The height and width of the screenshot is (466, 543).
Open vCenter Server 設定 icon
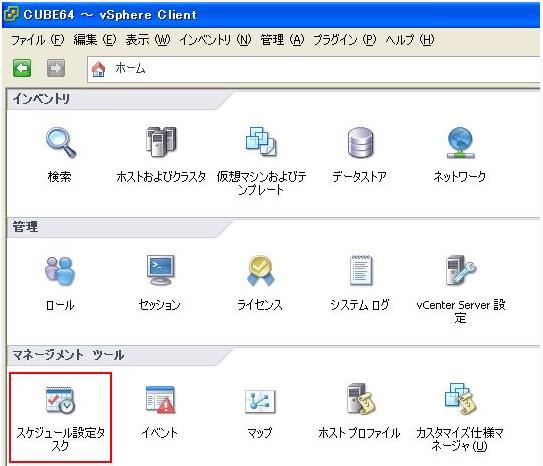tap(461, 270)
